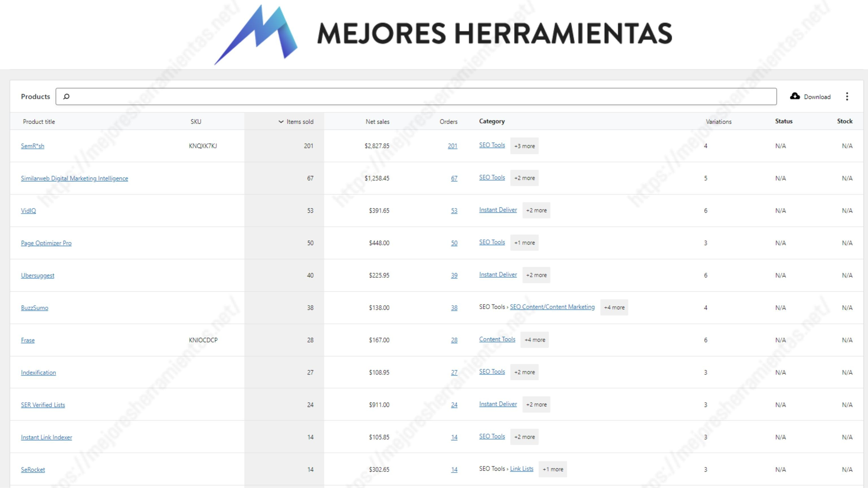Open the Frase product link
Screen dimensions: 868x488
[x=28, y=340]
